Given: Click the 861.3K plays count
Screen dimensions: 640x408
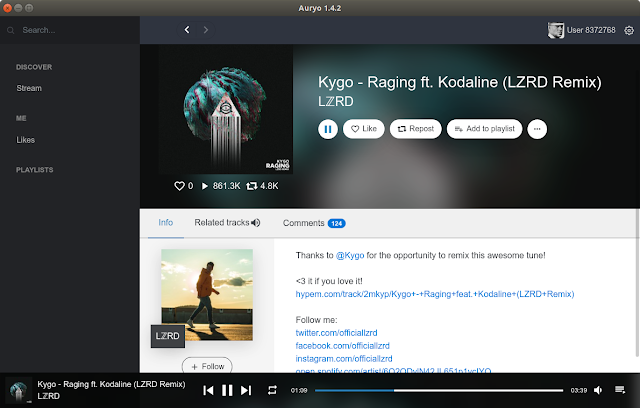Looking at the screenshot, I should (x=227, y=186).
